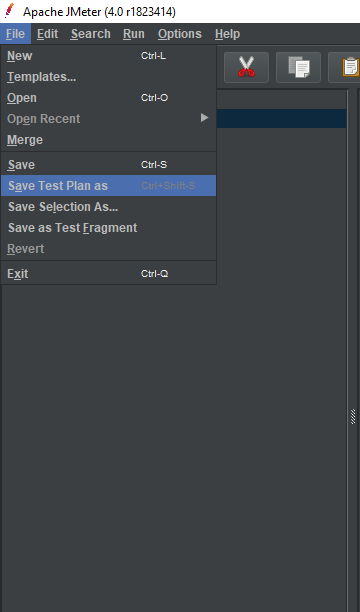
Task: Expand the Open Recent submenu arrow
Action: pos(204,118)
